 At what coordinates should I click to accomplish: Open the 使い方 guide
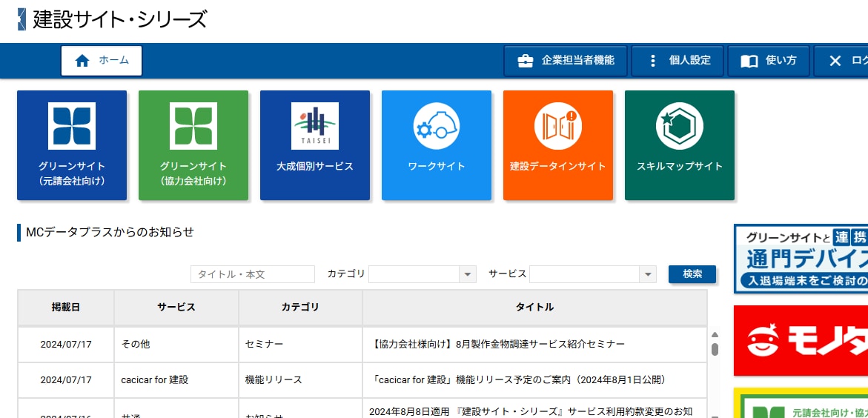(769, 60)
